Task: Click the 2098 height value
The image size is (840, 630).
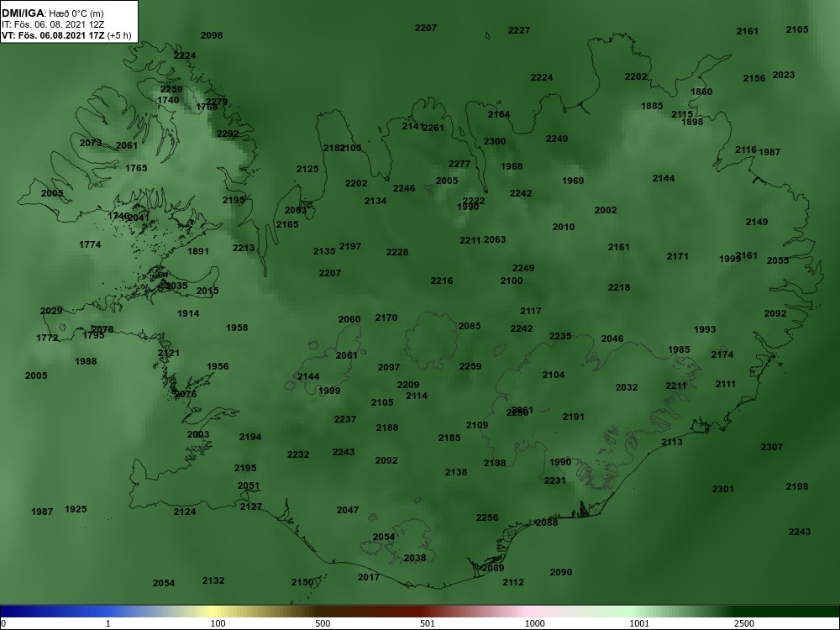Action: coord(212,35)
